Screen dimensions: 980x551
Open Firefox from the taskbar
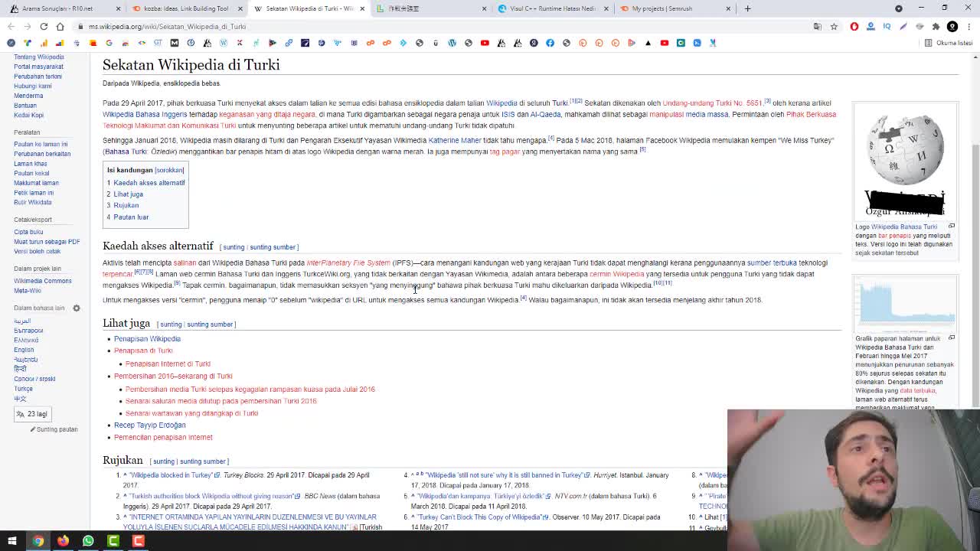tap(63, 541)
